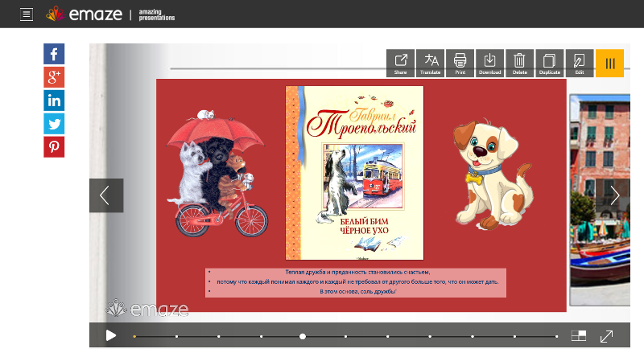This screenshot has height=349, width=644.
Task: Click the cartoon puppy image
Action: tap(493, 174)
